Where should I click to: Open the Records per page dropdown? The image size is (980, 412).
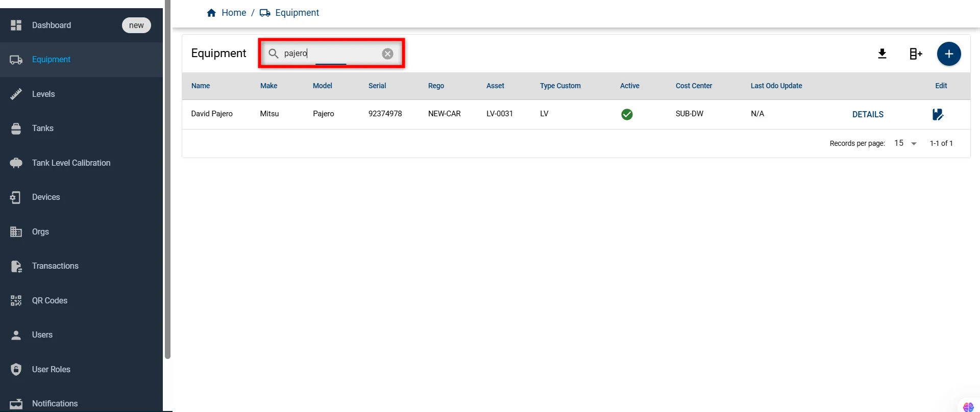pyautogui.click(x=905, y=143)
